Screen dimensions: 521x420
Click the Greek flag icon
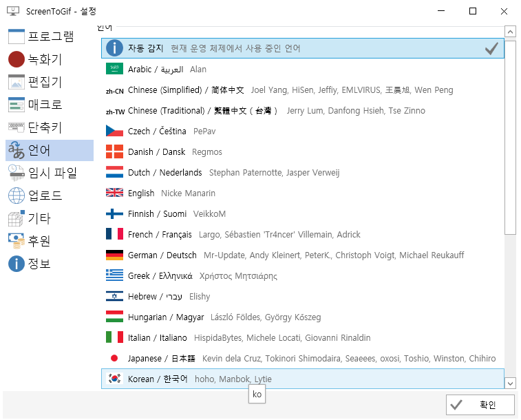[115, 275]
